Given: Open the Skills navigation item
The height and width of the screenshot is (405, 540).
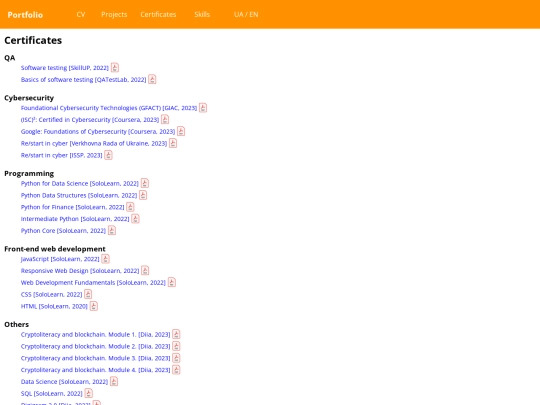Looking at the screenshot, I should 202,14.
